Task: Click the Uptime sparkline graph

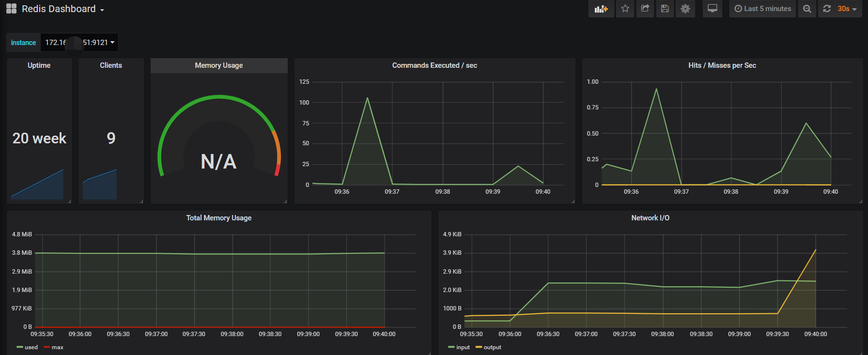Action: tap(37, 185)
